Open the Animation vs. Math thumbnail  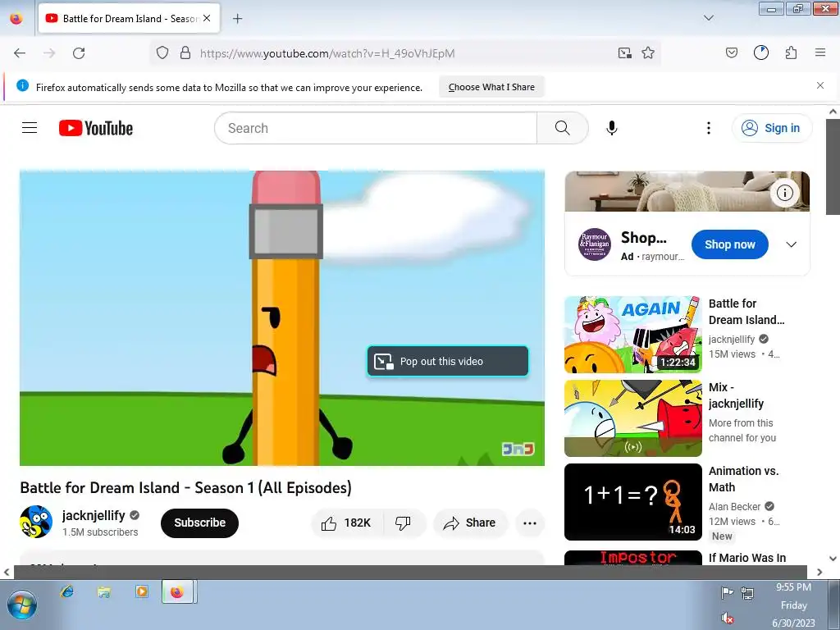pos(632,502)
